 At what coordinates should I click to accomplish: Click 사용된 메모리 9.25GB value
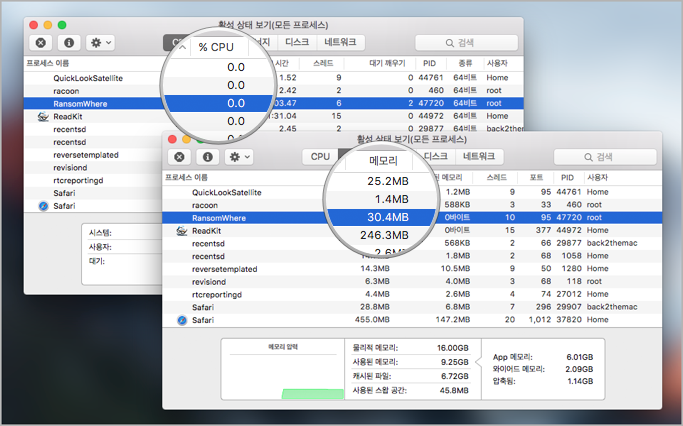[454, 362]
